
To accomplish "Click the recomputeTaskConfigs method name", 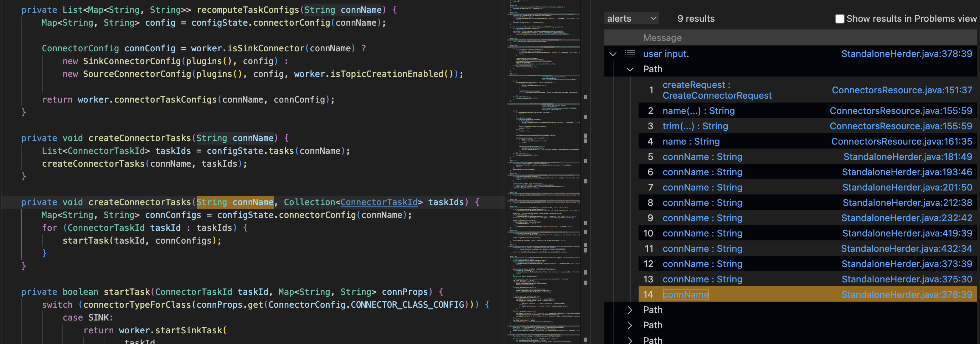I will [x=248, y=10].
